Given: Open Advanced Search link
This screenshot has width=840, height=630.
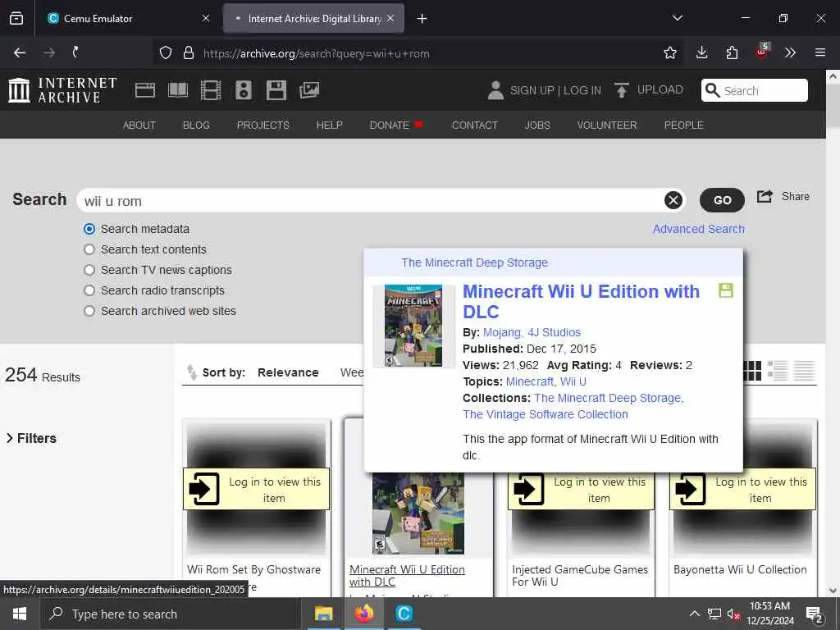Looking at the screenshot, I should click(x=699, y=229).
